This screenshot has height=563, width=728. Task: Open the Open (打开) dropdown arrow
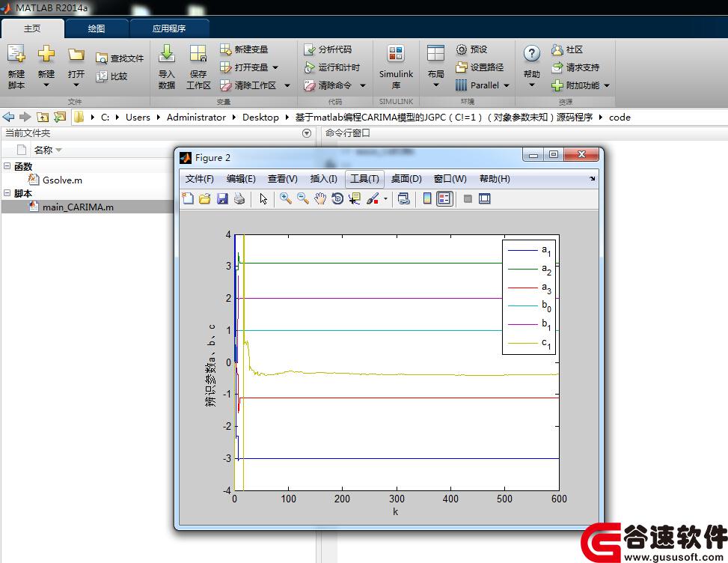pos(76,85)
